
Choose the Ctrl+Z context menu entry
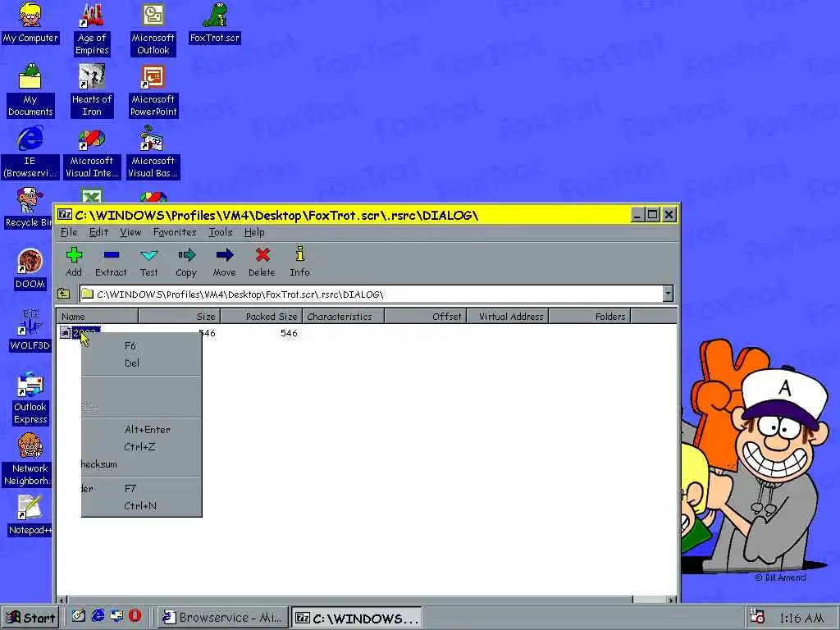(x=141, y=447)
